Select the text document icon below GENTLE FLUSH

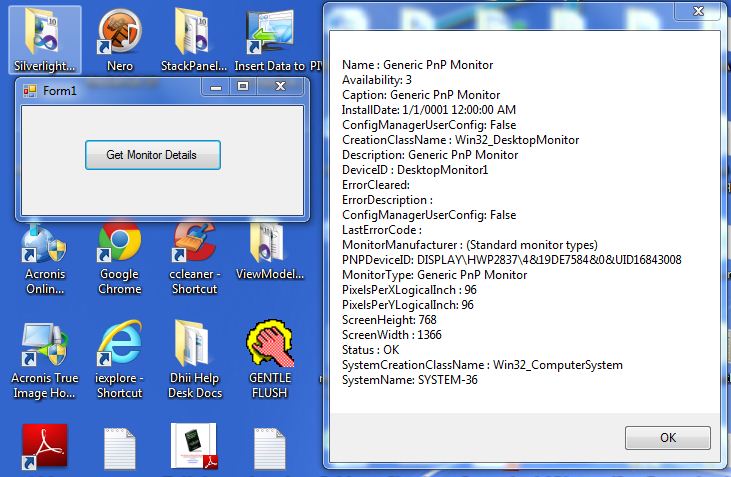point(269,449)
